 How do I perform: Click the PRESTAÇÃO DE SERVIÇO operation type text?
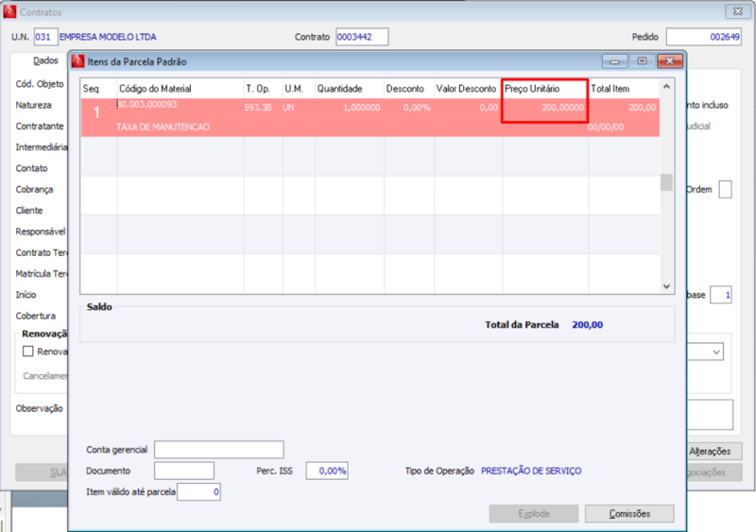point(531,471)
